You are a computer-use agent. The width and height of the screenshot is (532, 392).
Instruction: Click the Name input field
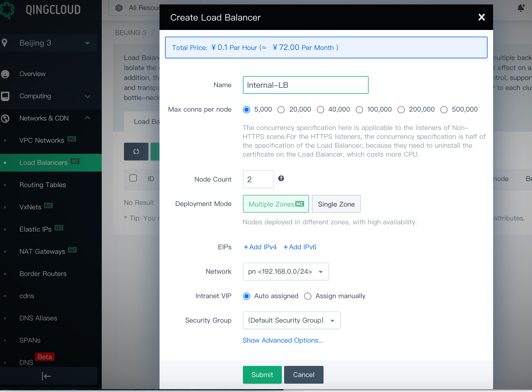(305, 85)
